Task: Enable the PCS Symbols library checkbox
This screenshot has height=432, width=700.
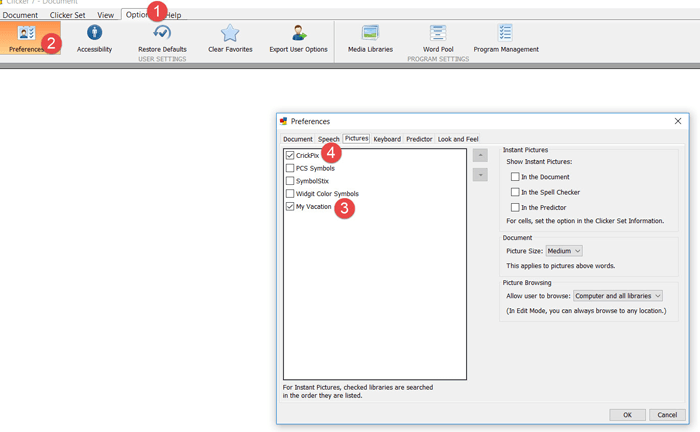Action: (290, 169)
